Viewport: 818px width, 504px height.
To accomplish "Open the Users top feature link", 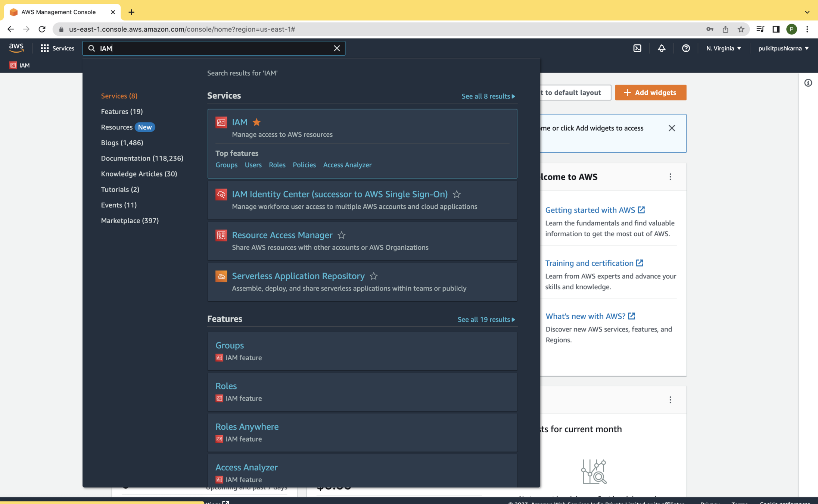I will [253, 165].
